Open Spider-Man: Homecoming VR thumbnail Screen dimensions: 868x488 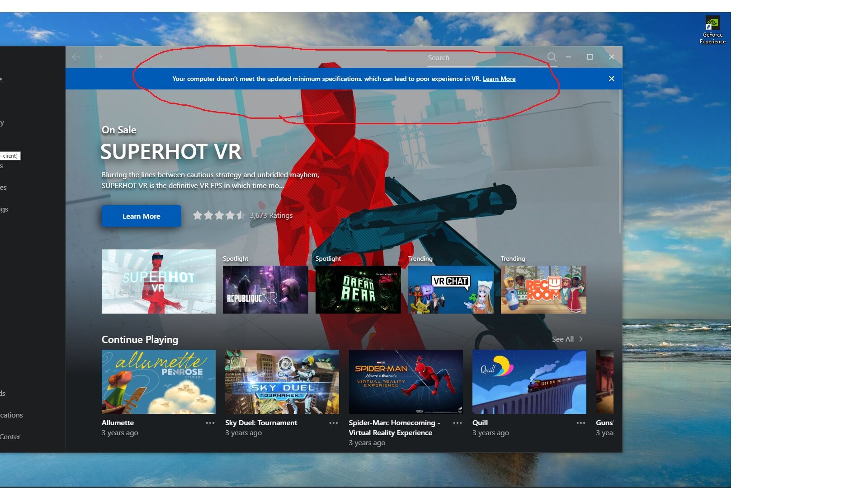(x=406, y=382)
